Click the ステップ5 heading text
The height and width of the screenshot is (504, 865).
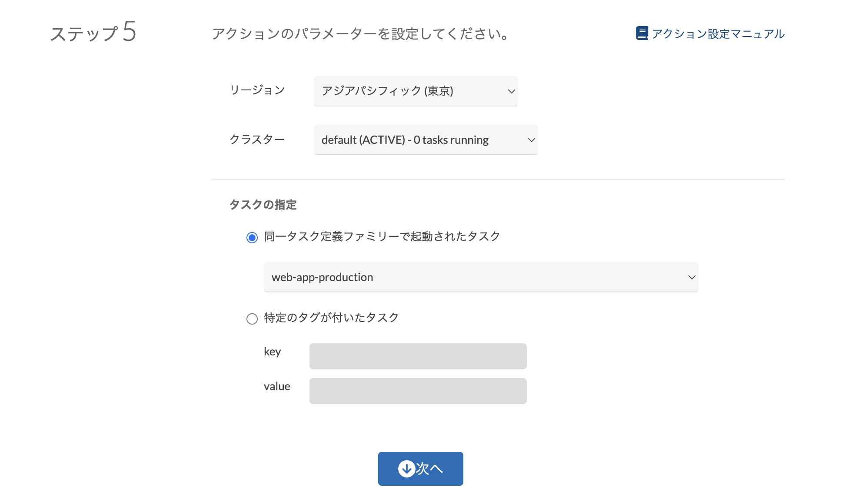point(93,33)
